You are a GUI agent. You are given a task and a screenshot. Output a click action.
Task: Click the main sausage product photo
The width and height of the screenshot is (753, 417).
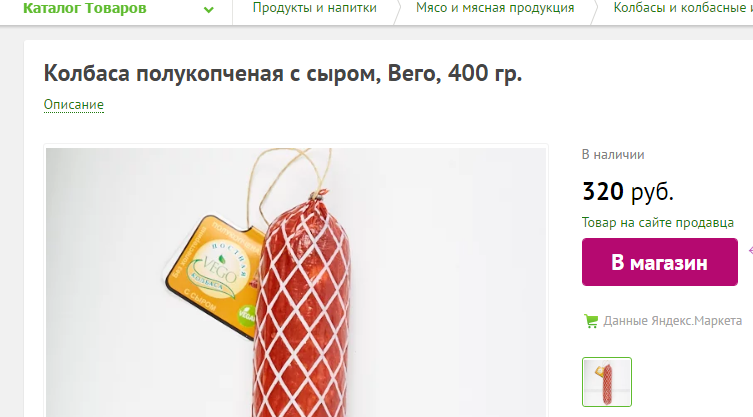tap(296, 282)
